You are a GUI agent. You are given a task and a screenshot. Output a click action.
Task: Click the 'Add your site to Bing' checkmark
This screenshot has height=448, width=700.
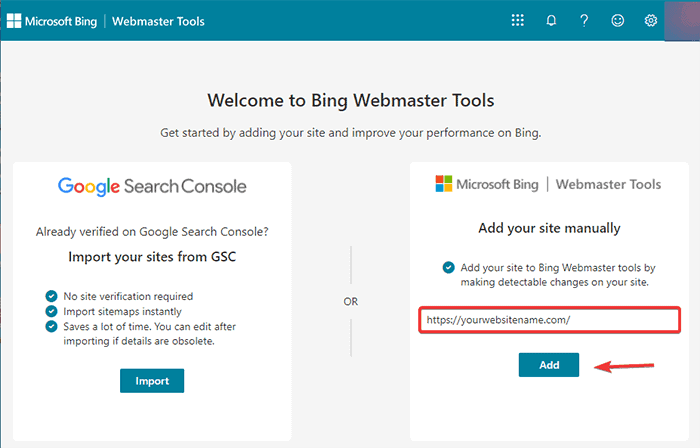pos(447,268)
